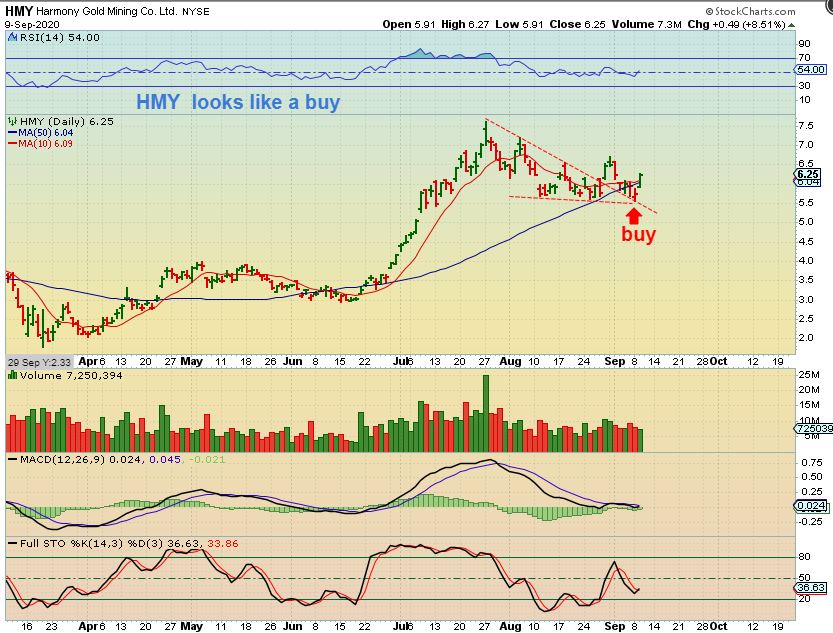Screen dimensions: 833x633
Task: Click the RSI(14) legend icon
Action: coord(13,37)
